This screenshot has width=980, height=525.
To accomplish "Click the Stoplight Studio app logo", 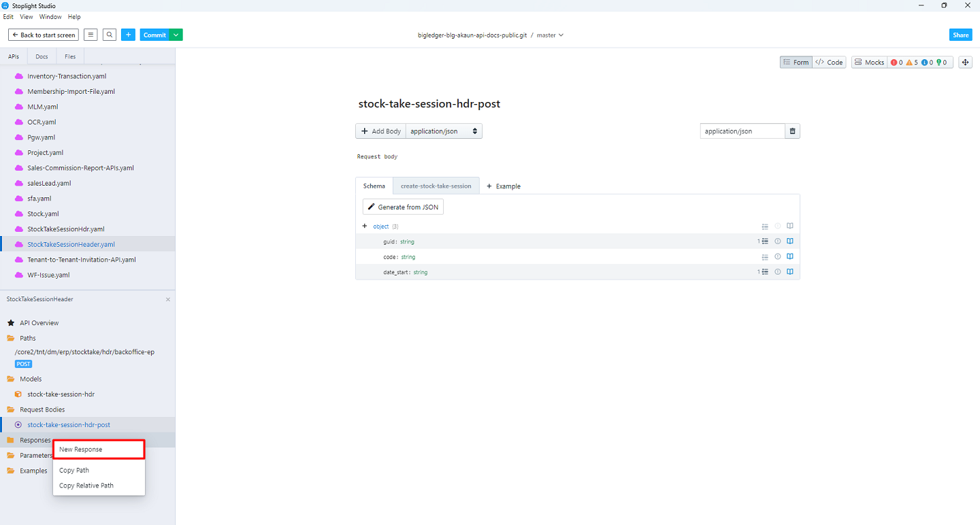I will (x=6, y=5).
